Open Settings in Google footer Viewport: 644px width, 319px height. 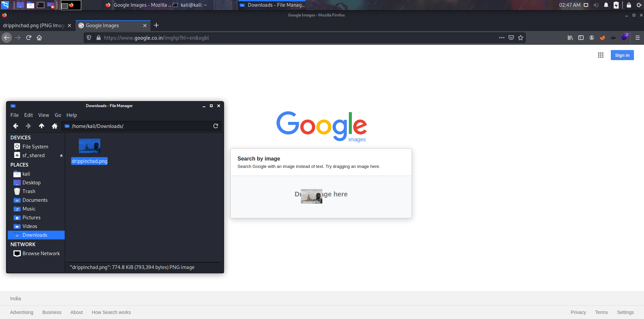[x=625, y=312]
